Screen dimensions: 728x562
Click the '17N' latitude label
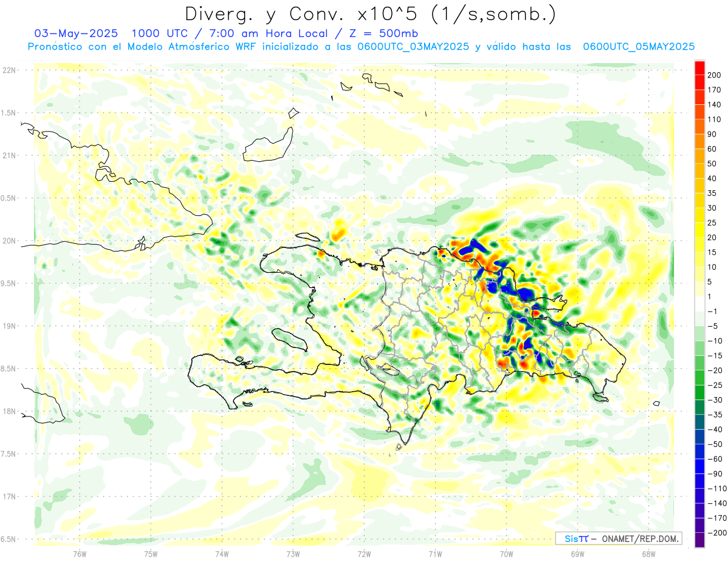pyautogui.click(x=8, y=497)
